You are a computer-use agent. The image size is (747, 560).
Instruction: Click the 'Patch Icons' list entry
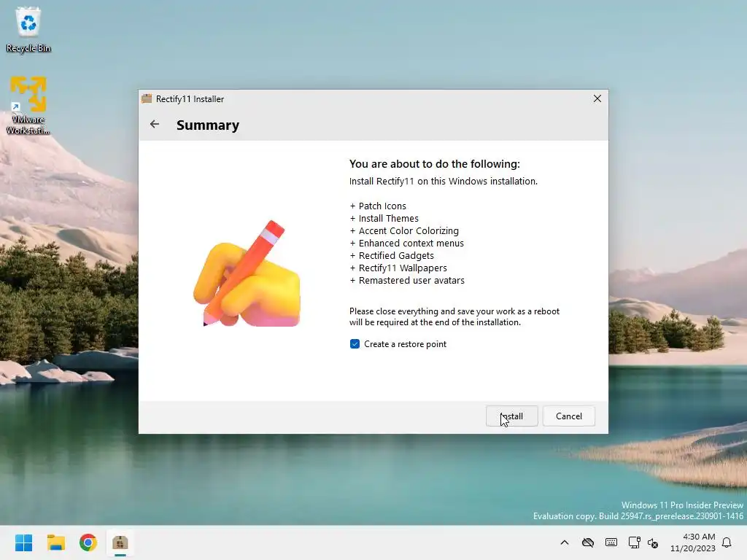pyautogui.click(x=379, y=206)
